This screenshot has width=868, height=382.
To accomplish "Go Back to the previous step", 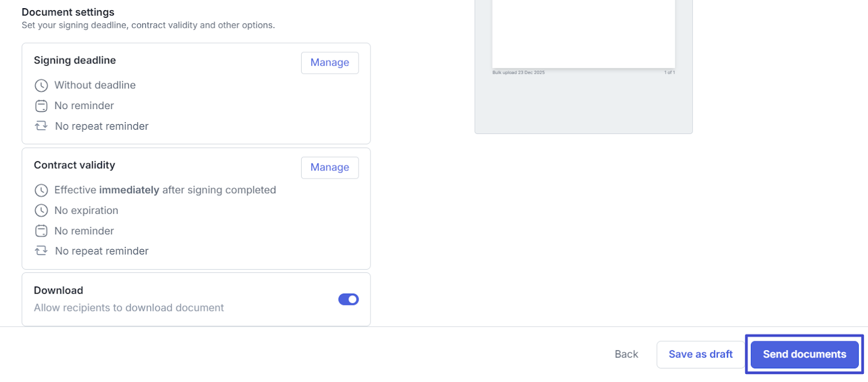I will coord(626,354).
